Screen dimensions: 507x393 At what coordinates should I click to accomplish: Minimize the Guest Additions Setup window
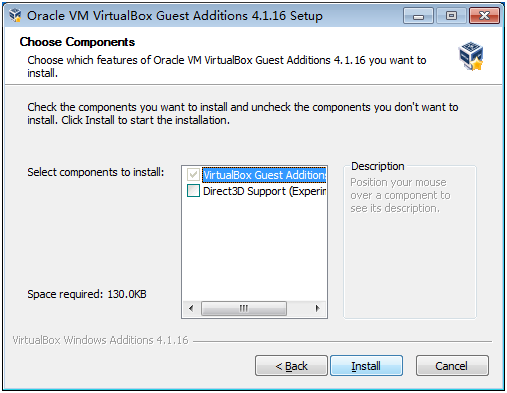pyautogui.click(x=418, y=16)
